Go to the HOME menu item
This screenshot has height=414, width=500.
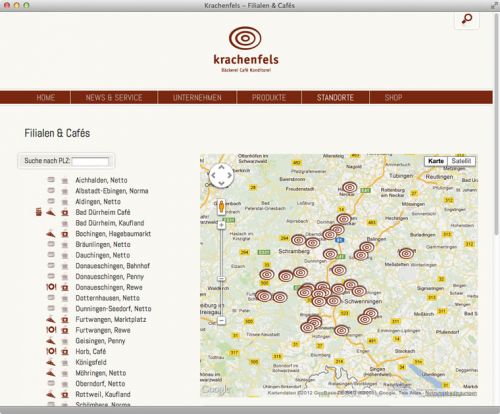click(x=46, y=97)
